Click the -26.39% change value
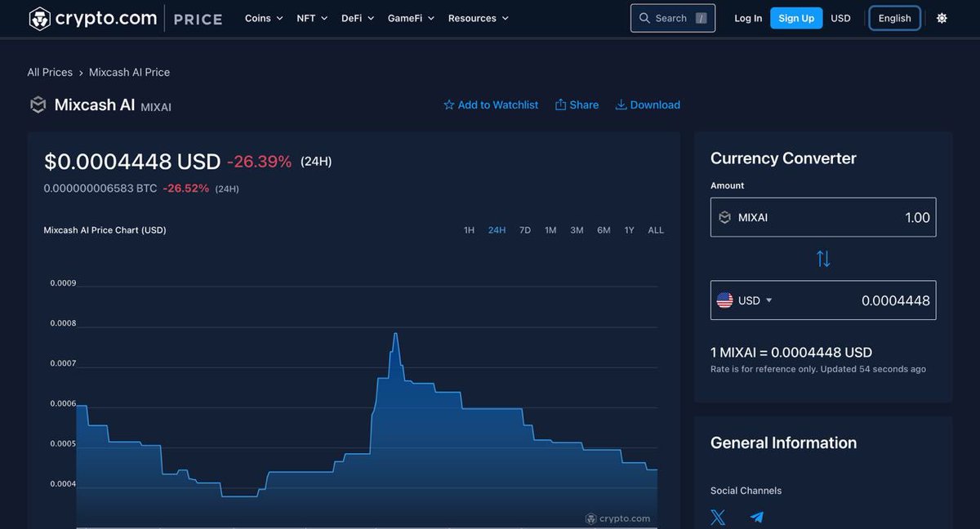980x529 pixels. click(259, 162)
